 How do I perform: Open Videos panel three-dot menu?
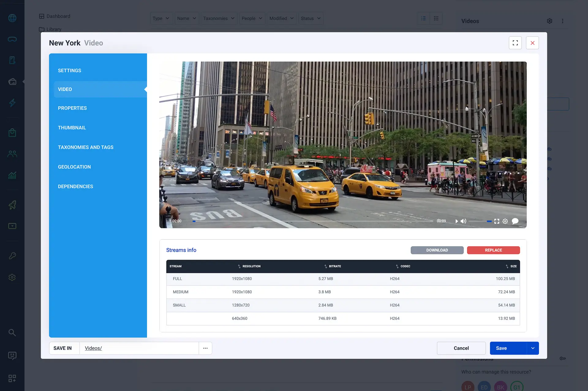coord(563,21)
